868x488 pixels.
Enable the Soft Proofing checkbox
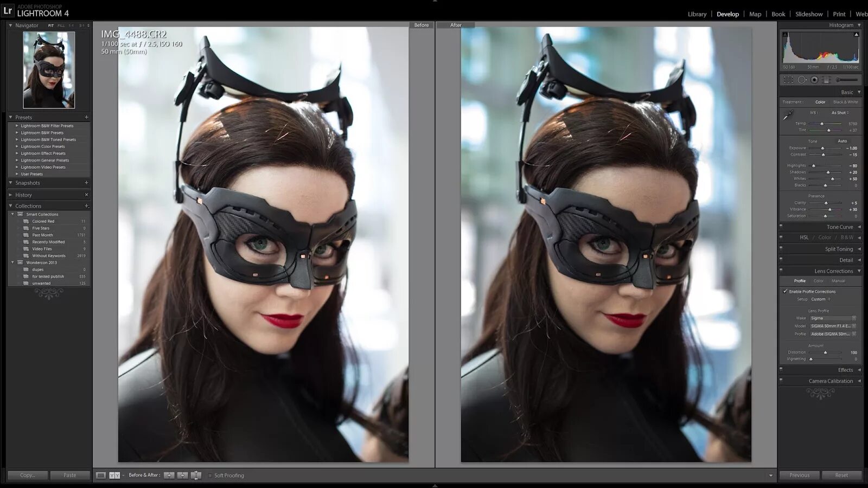pyautogui.click(x=210, y=476)
